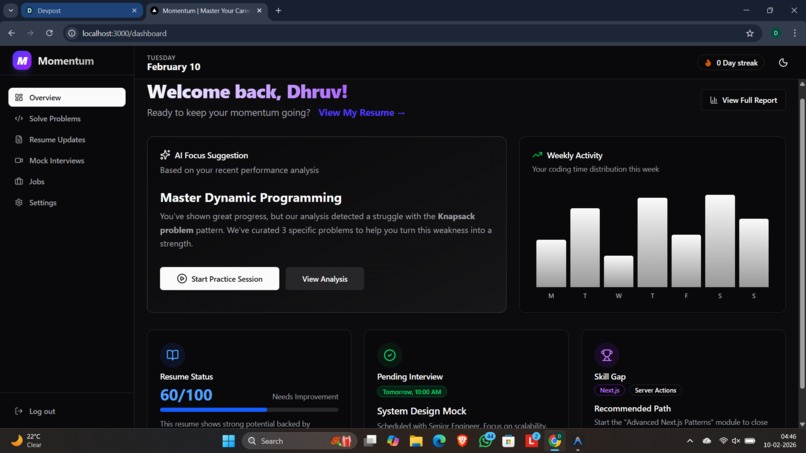Click the Jobs briefcase icon

[x=19, y=182]
